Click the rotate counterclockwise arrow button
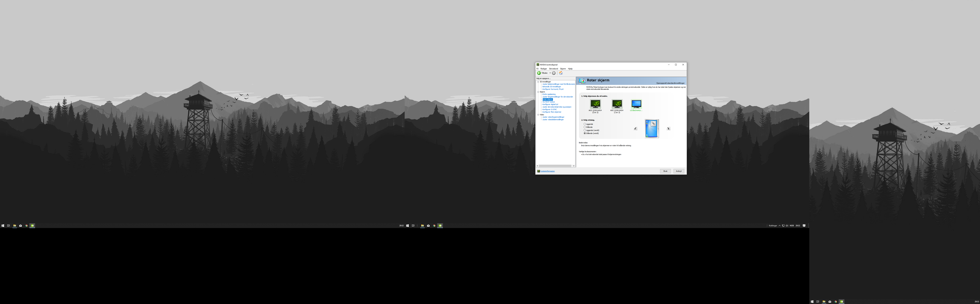This screenshot has width=980, height=304. coord(635,129)
